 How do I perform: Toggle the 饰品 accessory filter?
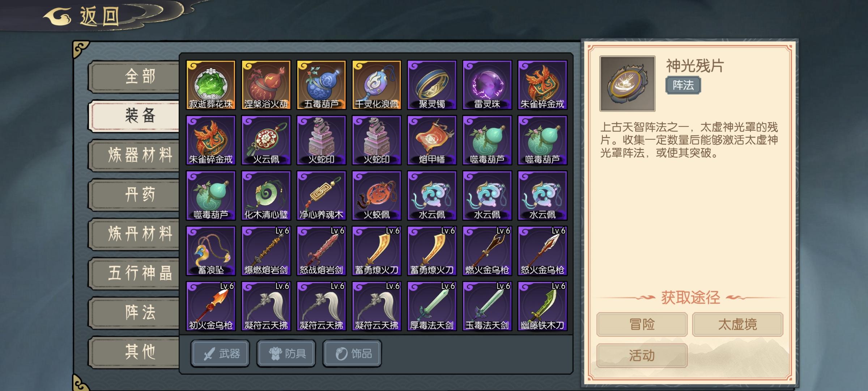[x=352, y=353]
